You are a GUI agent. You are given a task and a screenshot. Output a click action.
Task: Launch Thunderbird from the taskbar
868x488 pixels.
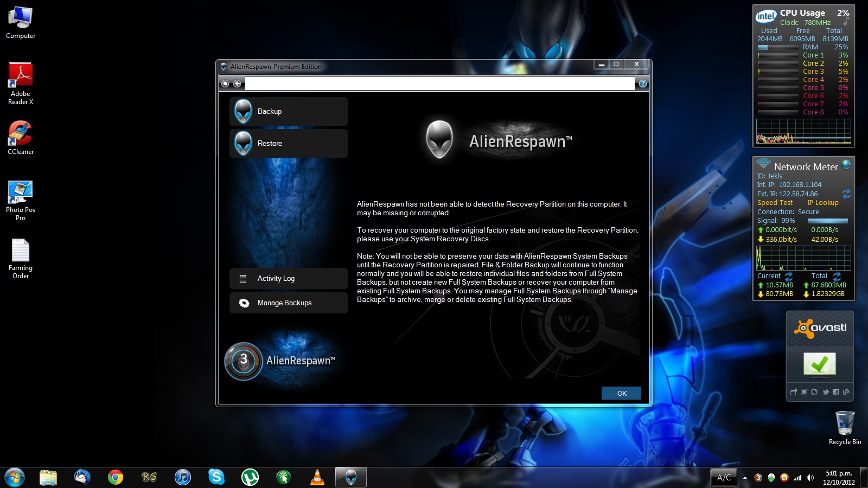click(82, 477)
